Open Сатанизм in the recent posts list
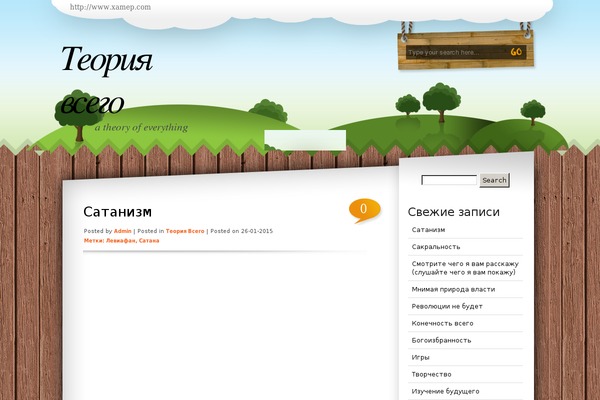Viewport: 600px width, 400px height. [428, 230]
